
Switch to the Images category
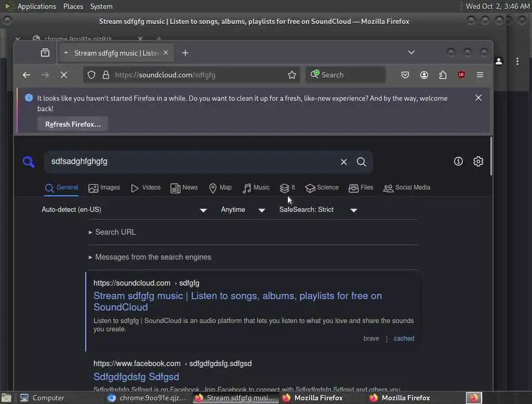pyautogui.click(x=104, y=187)
